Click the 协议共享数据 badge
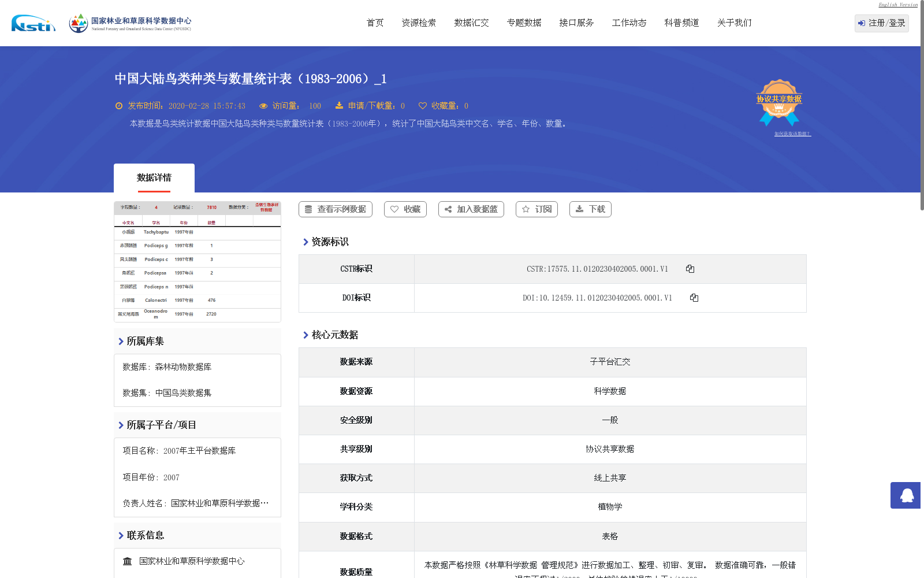Screen dimensions: 924x578 (x=779, y=102)
